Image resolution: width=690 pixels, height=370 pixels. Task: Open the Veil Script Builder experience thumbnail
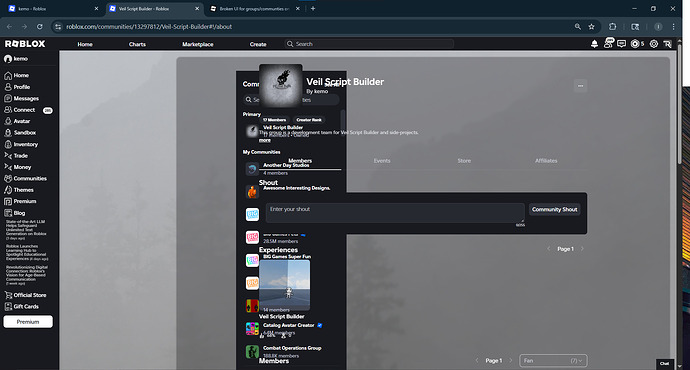point(284,285)
